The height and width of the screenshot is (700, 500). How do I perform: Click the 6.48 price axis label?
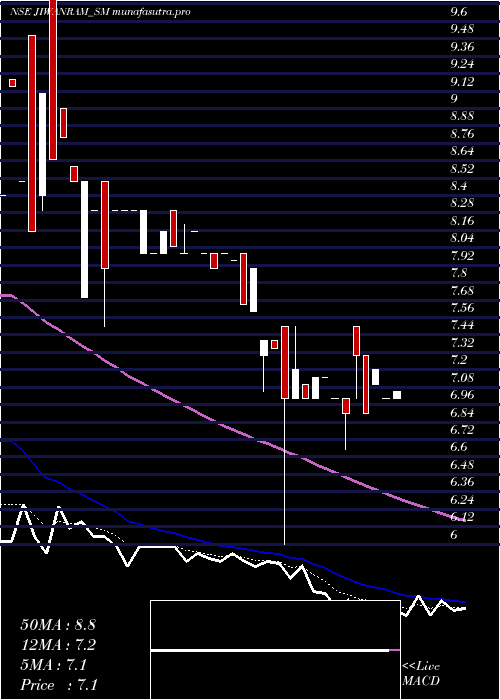point(462,465)
